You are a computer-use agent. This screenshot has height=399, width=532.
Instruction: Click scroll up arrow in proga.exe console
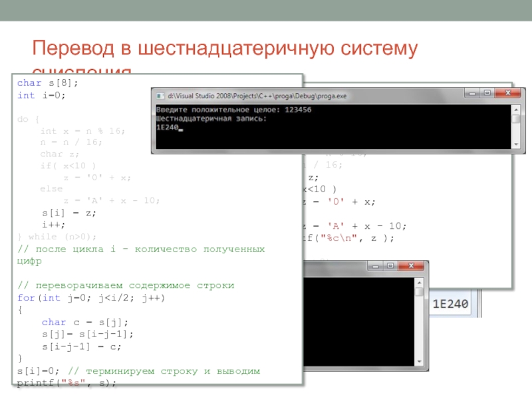(516, 110)
